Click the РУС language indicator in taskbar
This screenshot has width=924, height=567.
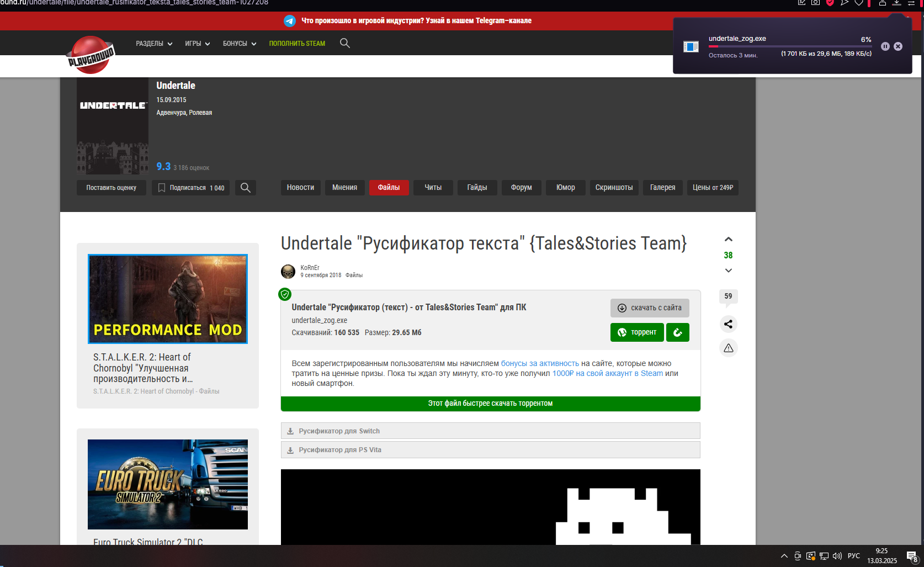(854, 556)
